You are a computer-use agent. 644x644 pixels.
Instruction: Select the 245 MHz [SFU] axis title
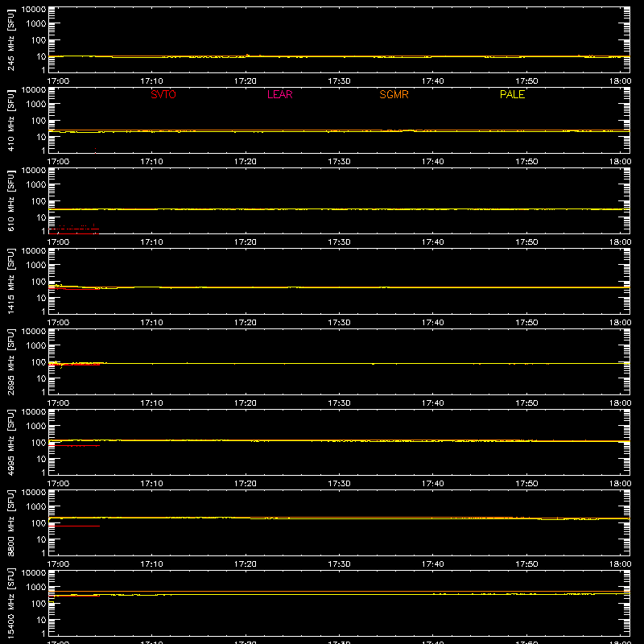tap(11, 40)
